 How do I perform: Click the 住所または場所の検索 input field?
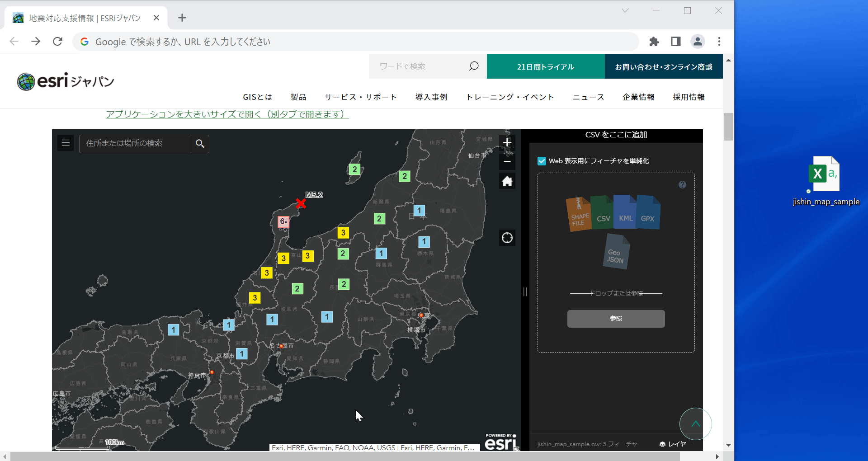click(x=136, y=143)
